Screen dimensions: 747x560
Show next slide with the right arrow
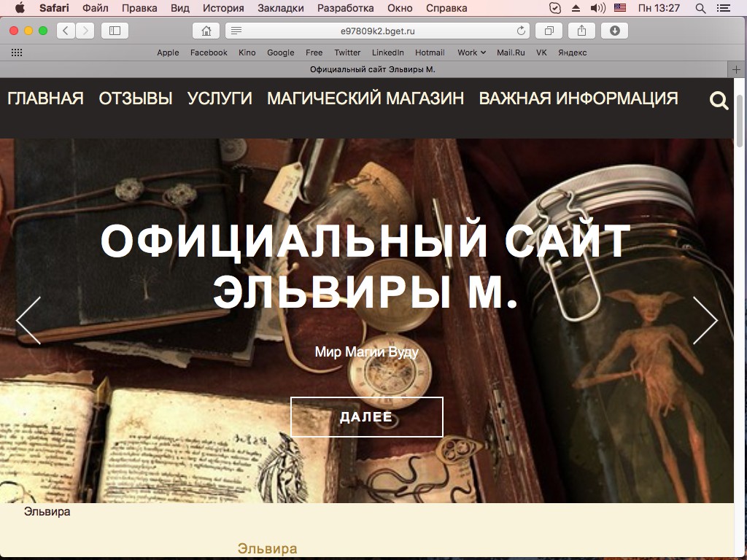(x=705, y=321)
